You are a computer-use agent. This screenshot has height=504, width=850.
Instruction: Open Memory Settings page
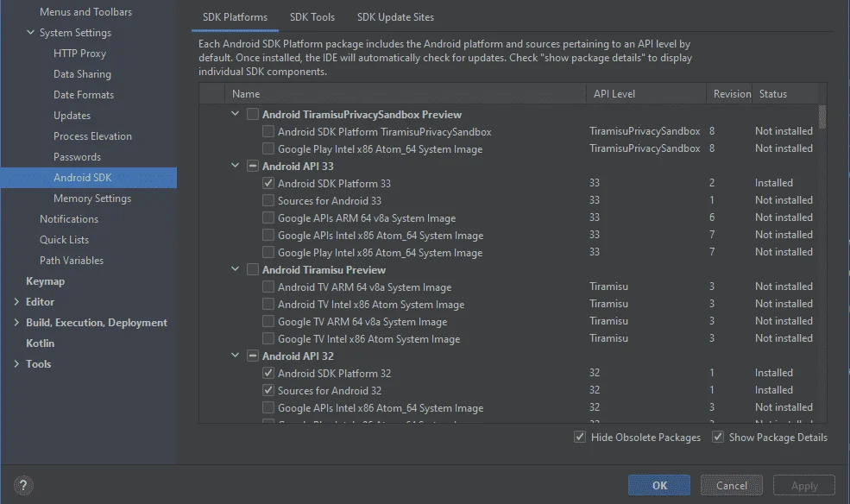click(x=92, y=198)
